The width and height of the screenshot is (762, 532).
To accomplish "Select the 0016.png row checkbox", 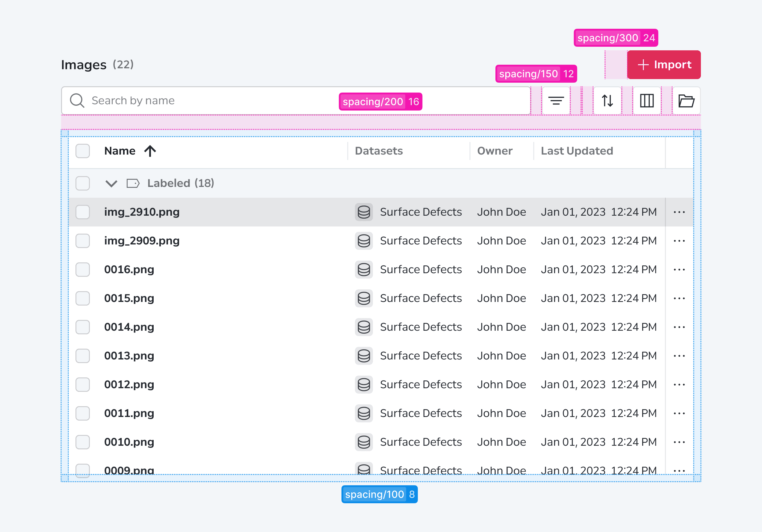I will point(83,270).
